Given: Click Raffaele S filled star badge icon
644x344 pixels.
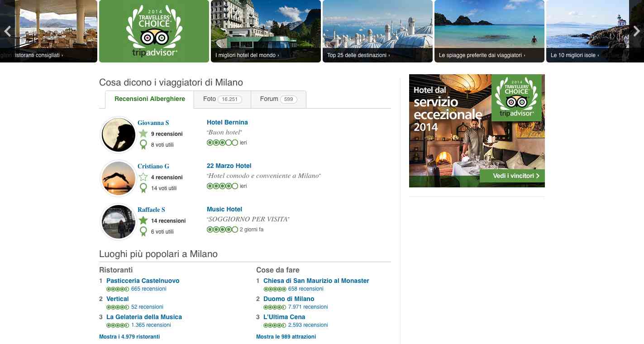Looking at the screenshot, I should pos(143,220).
